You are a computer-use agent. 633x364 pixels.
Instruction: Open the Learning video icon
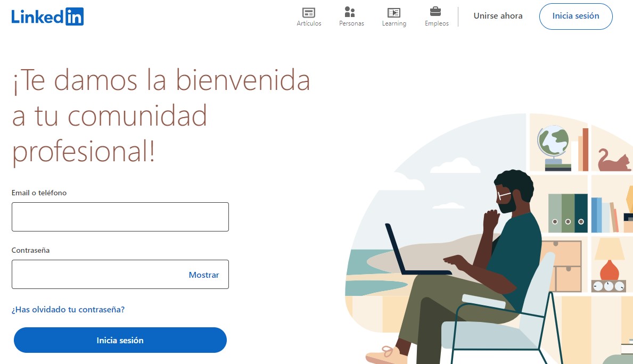(x=394, y=12)
